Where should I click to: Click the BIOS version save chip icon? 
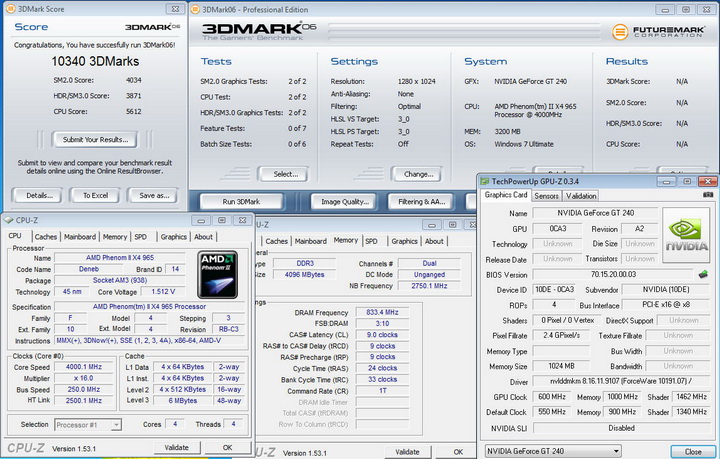(703, 274)
